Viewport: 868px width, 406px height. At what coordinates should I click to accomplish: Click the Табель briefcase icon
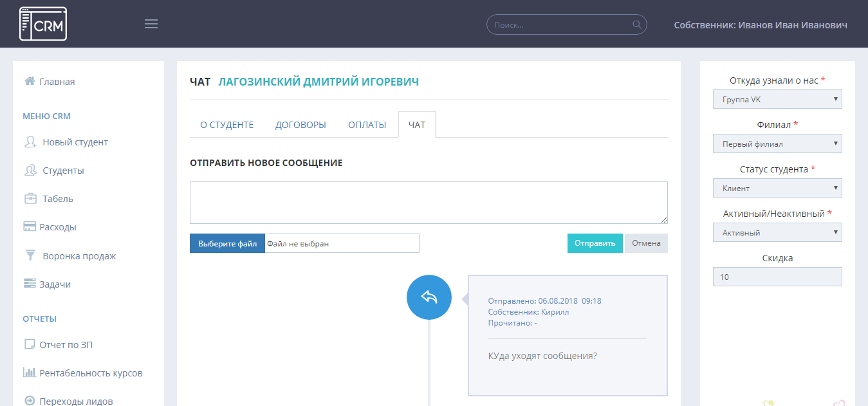click(30, 199)
